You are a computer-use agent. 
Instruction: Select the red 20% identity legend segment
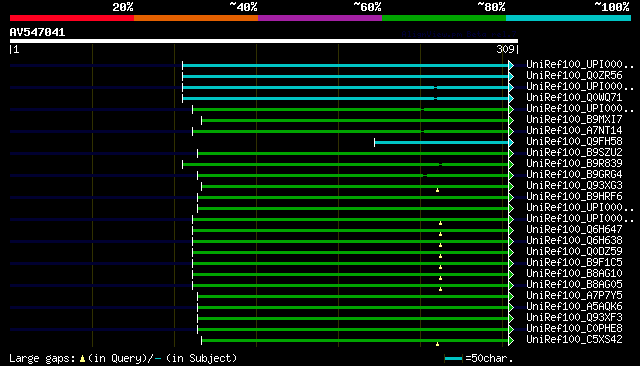point(72,18)
